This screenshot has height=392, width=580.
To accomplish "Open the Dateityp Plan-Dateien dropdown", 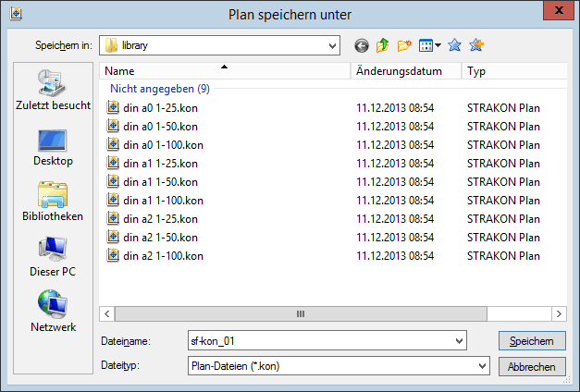I will [339, 366].
